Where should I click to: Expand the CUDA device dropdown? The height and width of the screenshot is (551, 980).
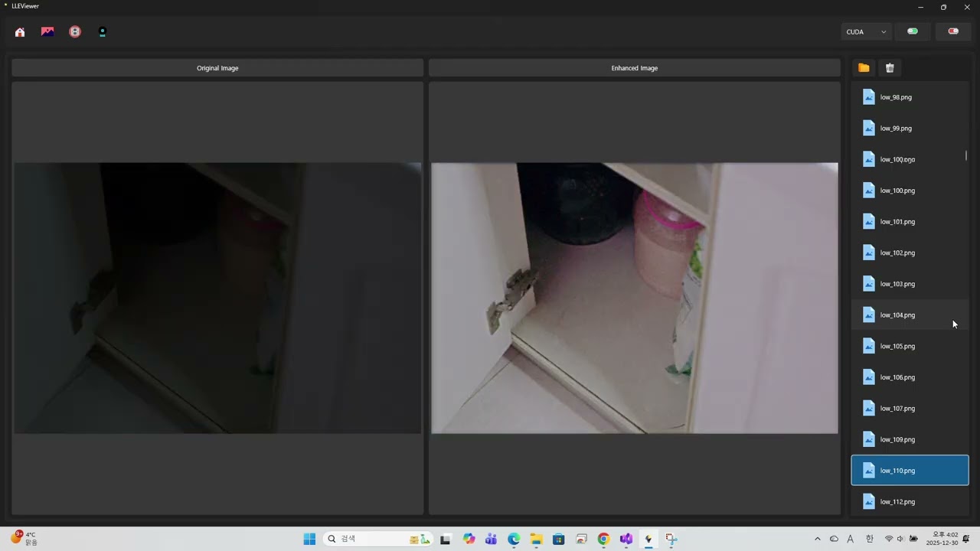pyautogui.click(x=866, y=31)
